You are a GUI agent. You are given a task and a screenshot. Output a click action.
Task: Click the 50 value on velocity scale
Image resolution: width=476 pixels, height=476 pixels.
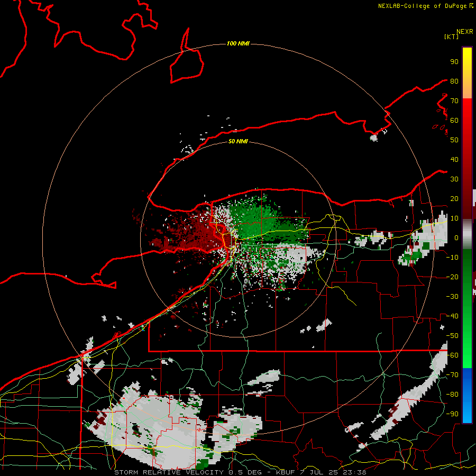point(454,140)
